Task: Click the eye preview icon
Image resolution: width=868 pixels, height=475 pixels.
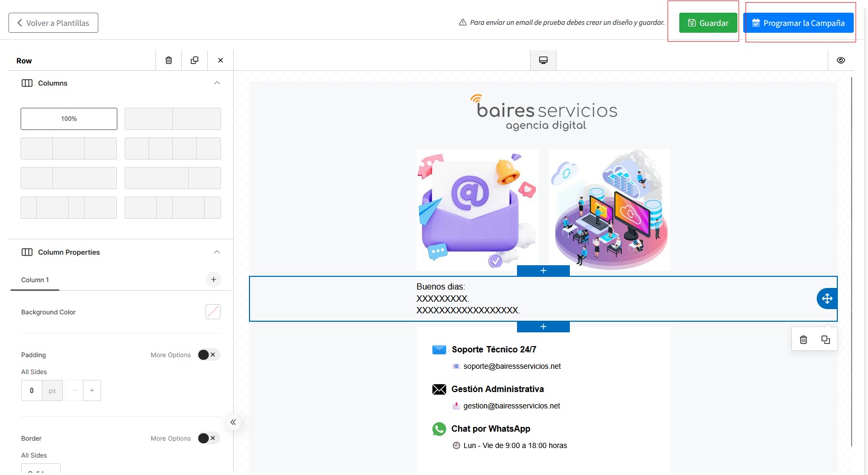Action: pos(841,60)
